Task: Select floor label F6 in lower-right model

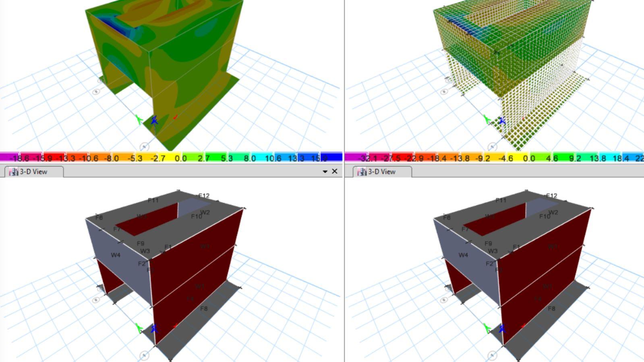Action: pos(447,218)
